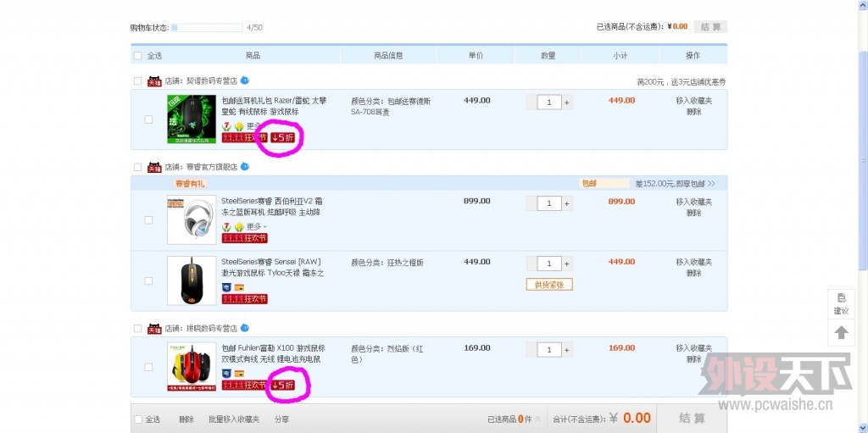Increase quantity of Razer mouse with plus

(x=567, y=103)
